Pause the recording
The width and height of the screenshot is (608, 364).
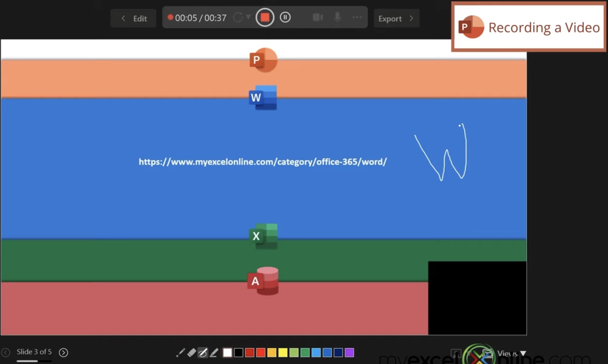pos(285,17)
